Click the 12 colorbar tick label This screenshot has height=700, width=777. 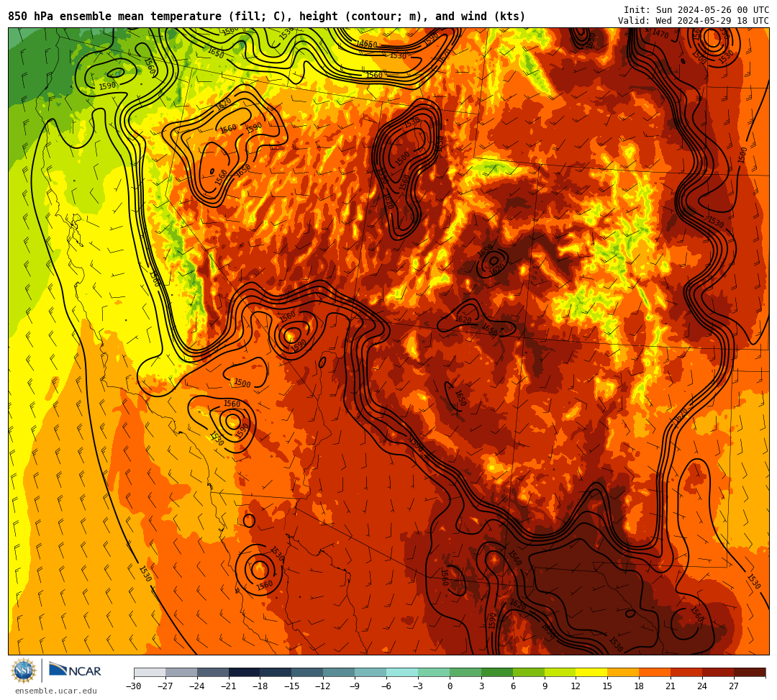(576, 686)
